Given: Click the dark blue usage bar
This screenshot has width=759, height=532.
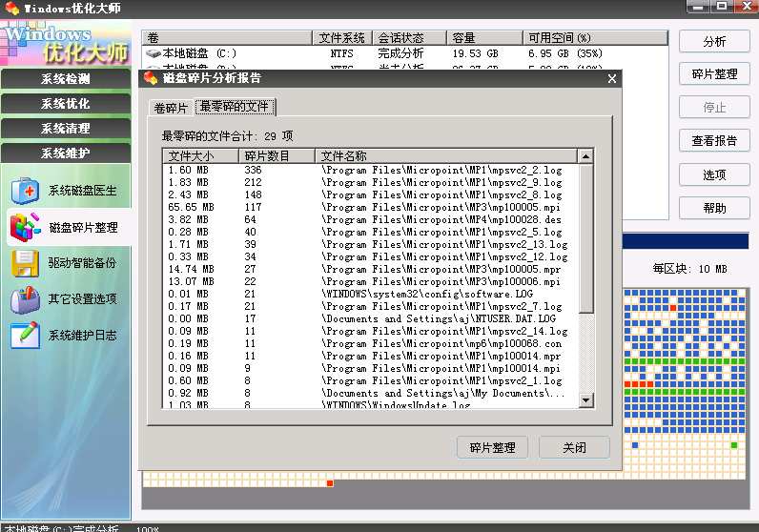Looking at the screenshot, I should point(685,241).
